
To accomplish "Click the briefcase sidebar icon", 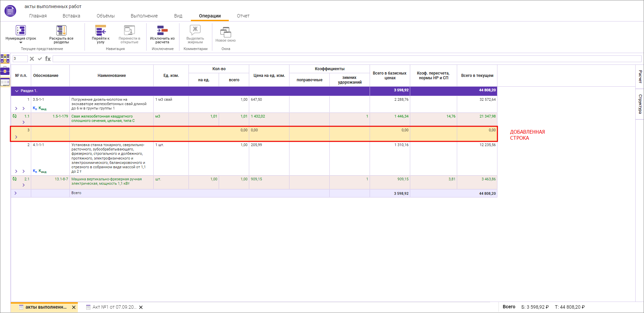I will point(5,71).
